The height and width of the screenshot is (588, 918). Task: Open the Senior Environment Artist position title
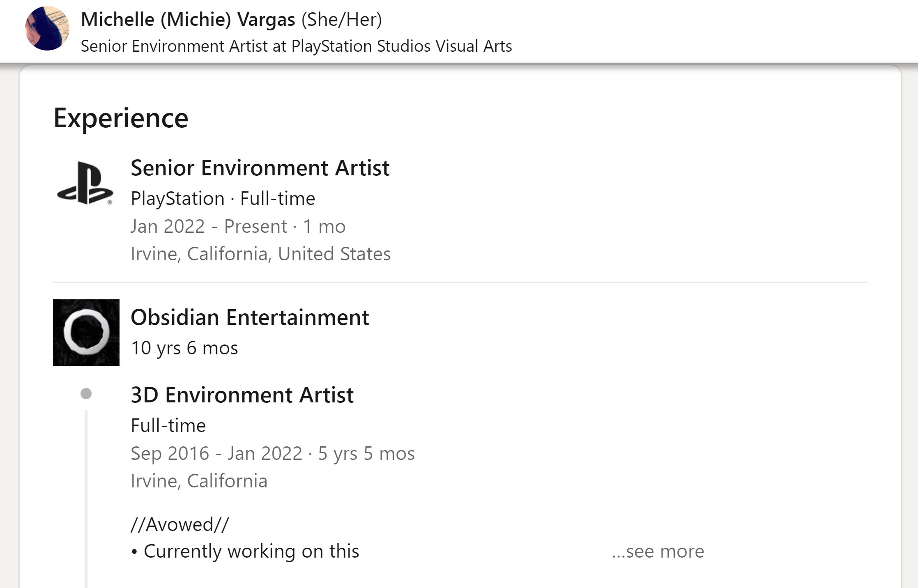260,168
